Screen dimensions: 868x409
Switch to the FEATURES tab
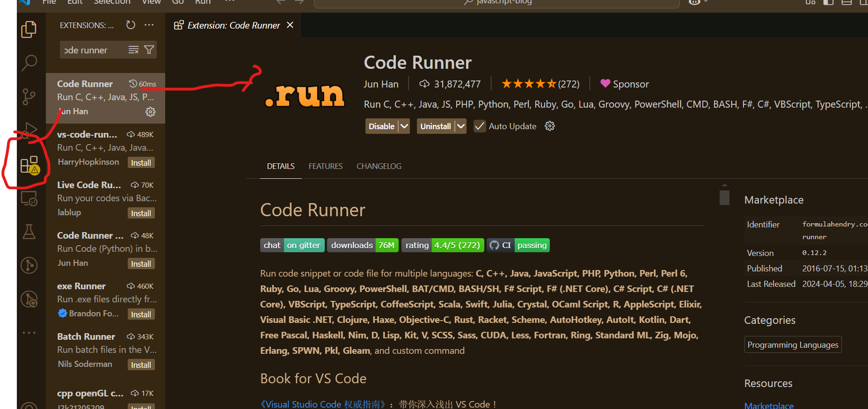(x=326, y=166)
